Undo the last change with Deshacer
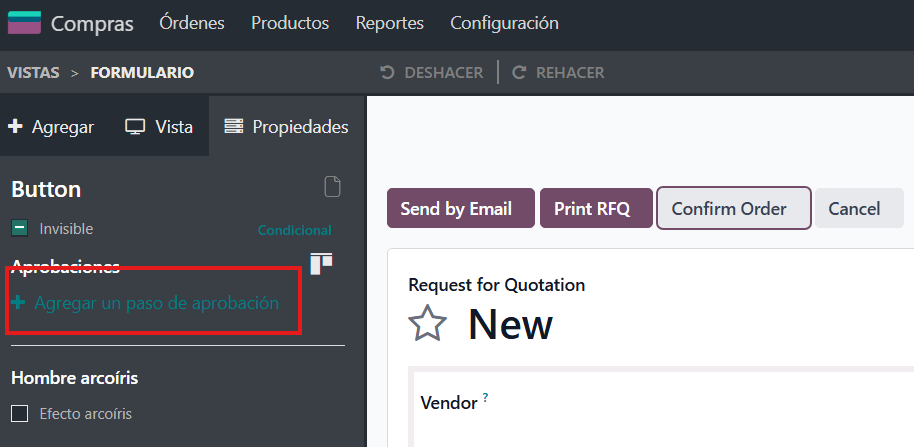This screenshot has height=447, width=914. 432,73
